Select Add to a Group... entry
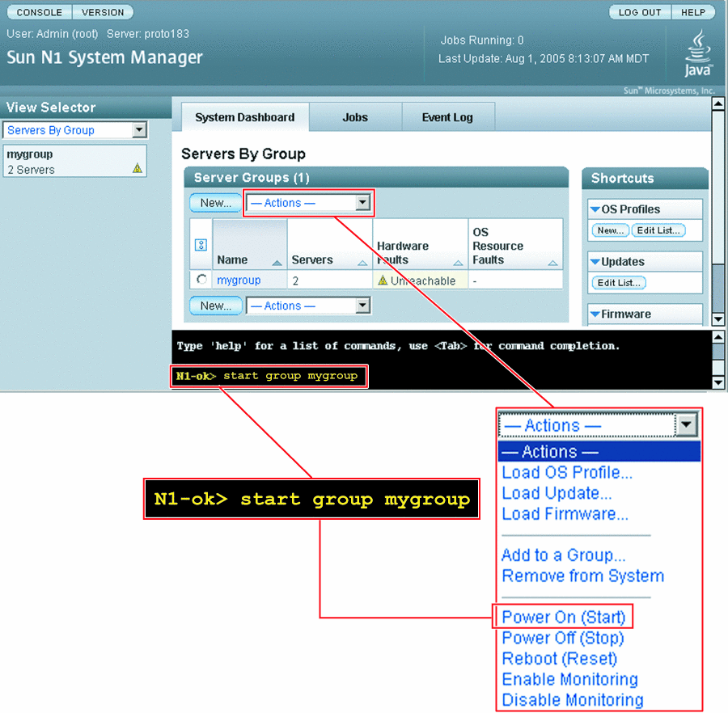Image resolution: width=728 pixels, height=713 pixels. click(x=564, y=555)
